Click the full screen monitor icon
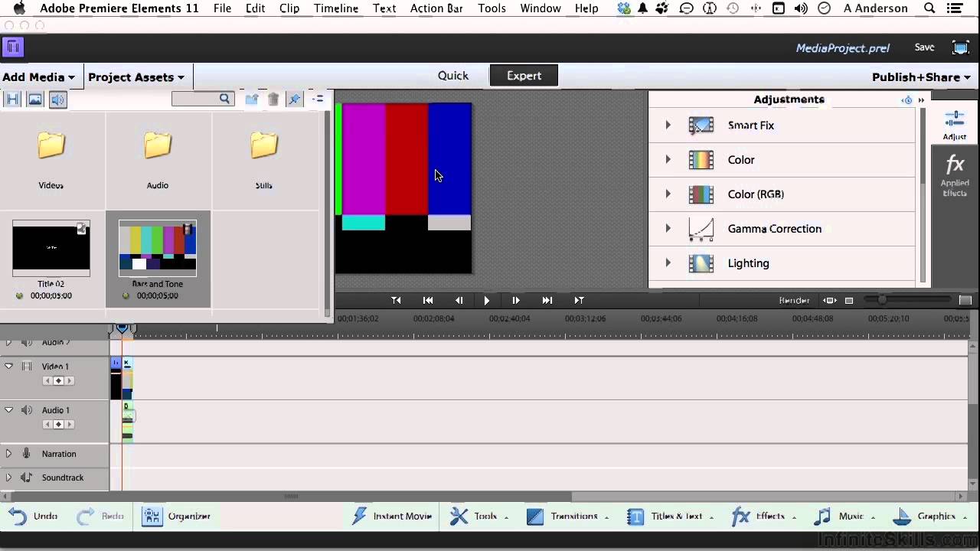This screenshot has height=551, width=980. [960, 47]
